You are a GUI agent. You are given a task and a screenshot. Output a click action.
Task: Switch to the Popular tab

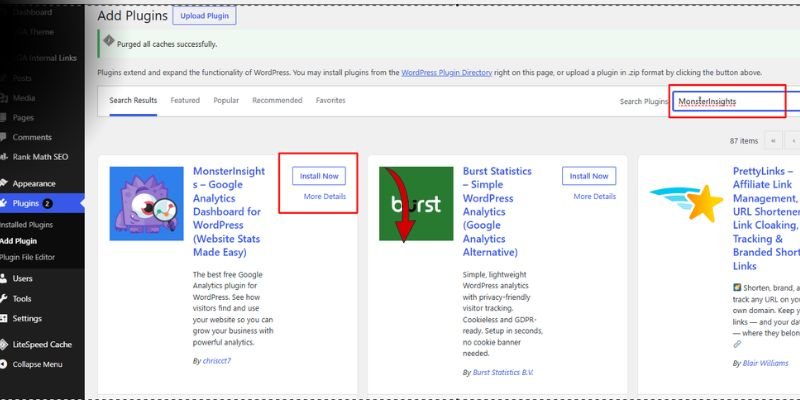coord(226,101)
